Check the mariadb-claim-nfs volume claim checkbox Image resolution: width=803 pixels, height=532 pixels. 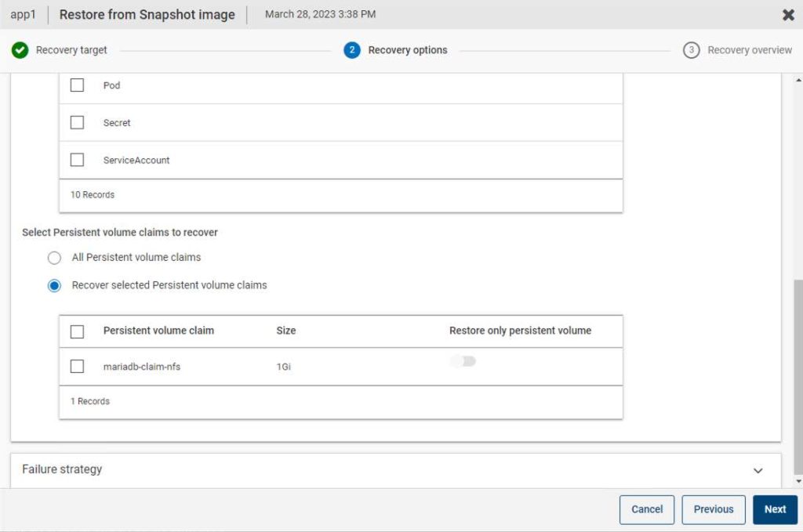tap(76, 366)
